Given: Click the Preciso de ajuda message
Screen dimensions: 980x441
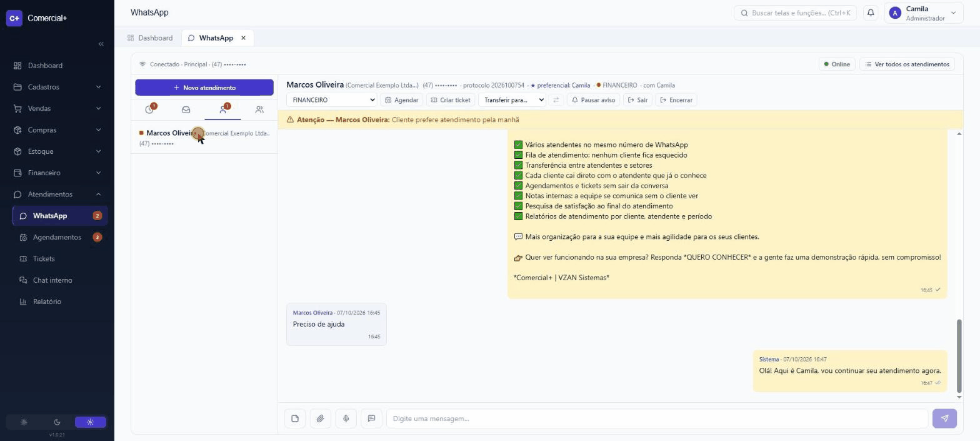Looking at the screenshot, I should 336,324.
